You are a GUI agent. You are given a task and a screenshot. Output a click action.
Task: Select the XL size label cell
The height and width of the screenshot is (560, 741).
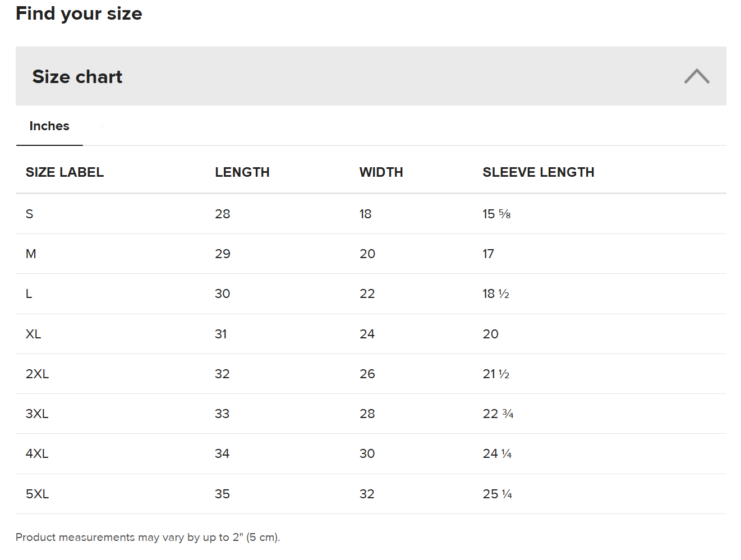click(33, 334)
